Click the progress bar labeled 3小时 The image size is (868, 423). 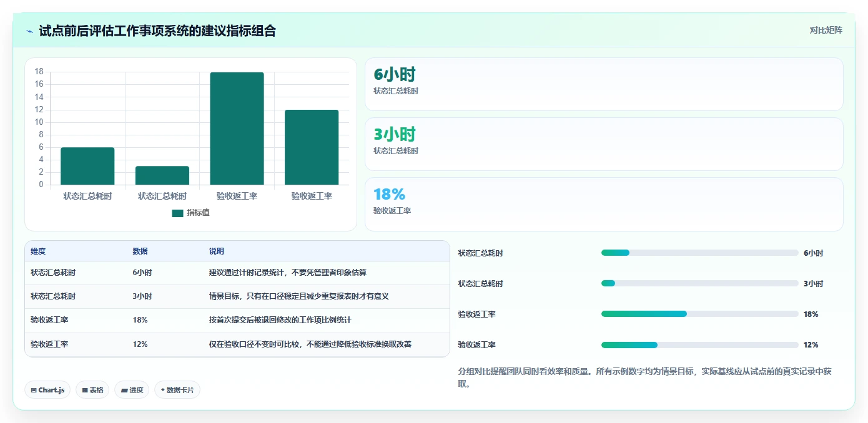[x=699, y=283]
